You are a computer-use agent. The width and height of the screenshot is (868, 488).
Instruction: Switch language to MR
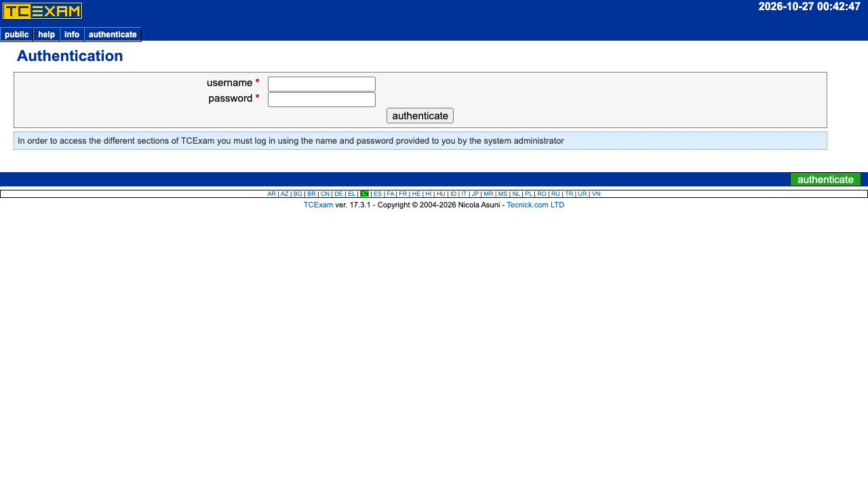[488, 194]
